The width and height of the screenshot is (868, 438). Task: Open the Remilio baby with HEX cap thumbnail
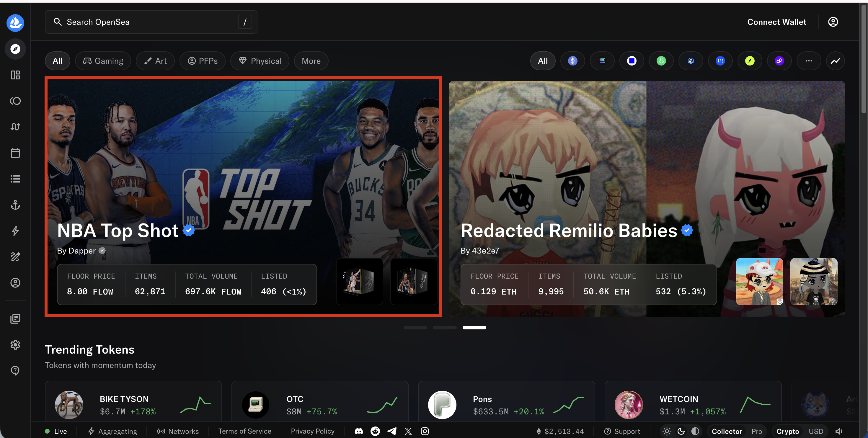[759, 281]
